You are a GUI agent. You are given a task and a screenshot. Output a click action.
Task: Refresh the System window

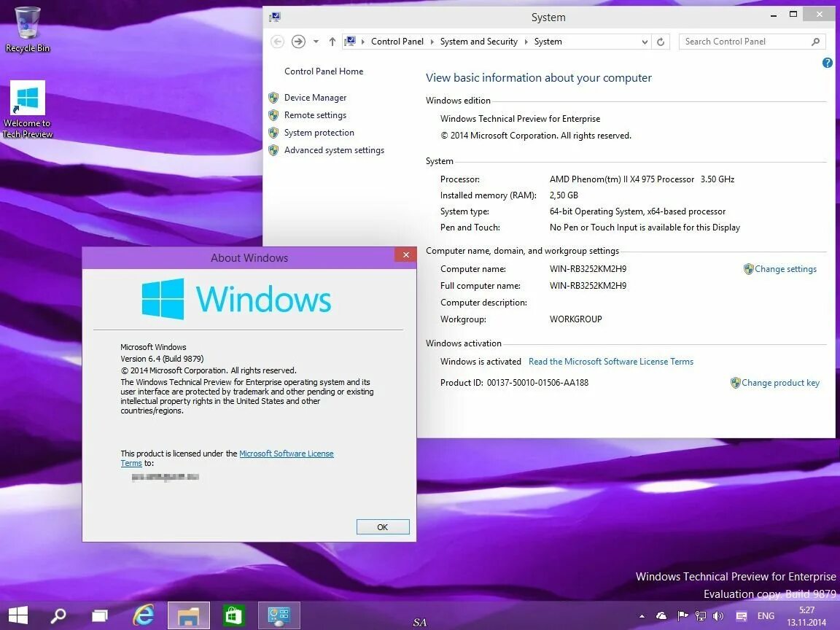tap(661, 42)
